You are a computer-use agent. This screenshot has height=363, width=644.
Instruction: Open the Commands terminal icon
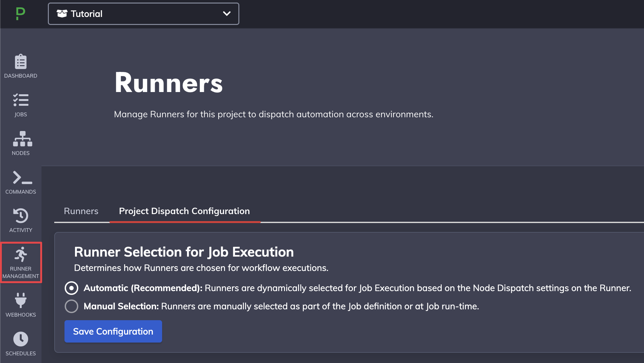22,178
